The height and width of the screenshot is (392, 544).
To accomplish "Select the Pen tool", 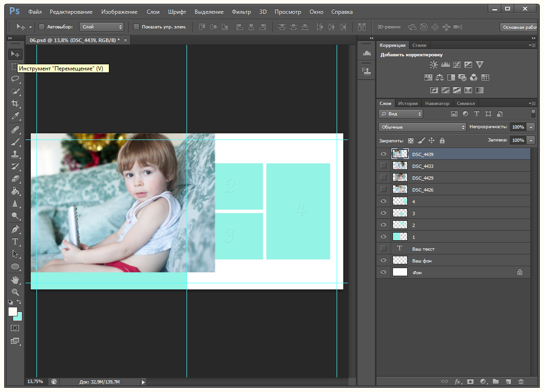I will point(15,229).
